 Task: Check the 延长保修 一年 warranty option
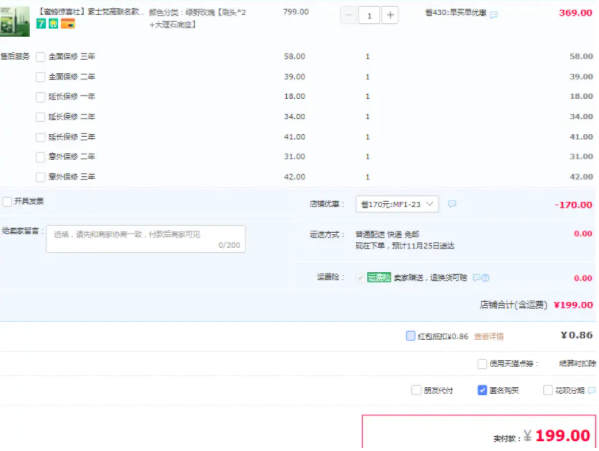[40, 97]
